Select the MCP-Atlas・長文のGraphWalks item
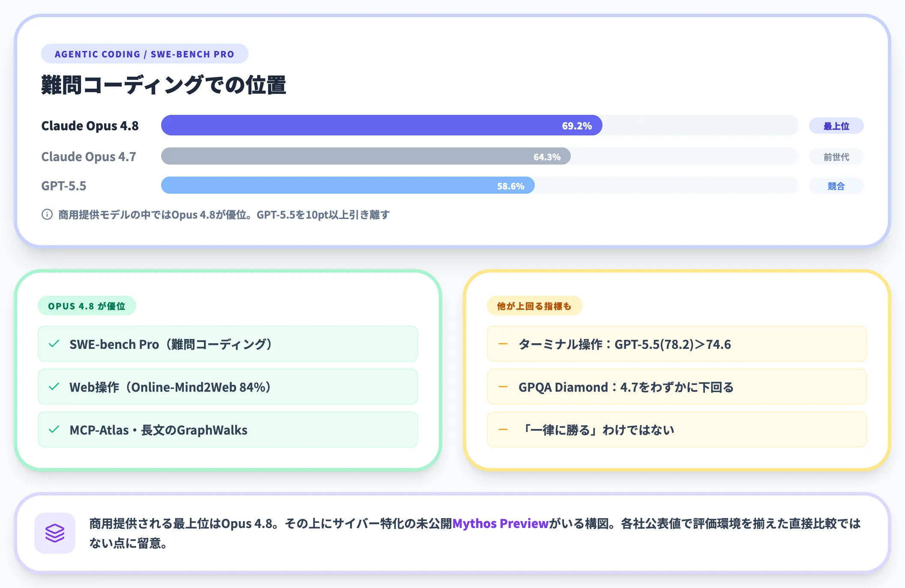905x588 pixels. 228,429
